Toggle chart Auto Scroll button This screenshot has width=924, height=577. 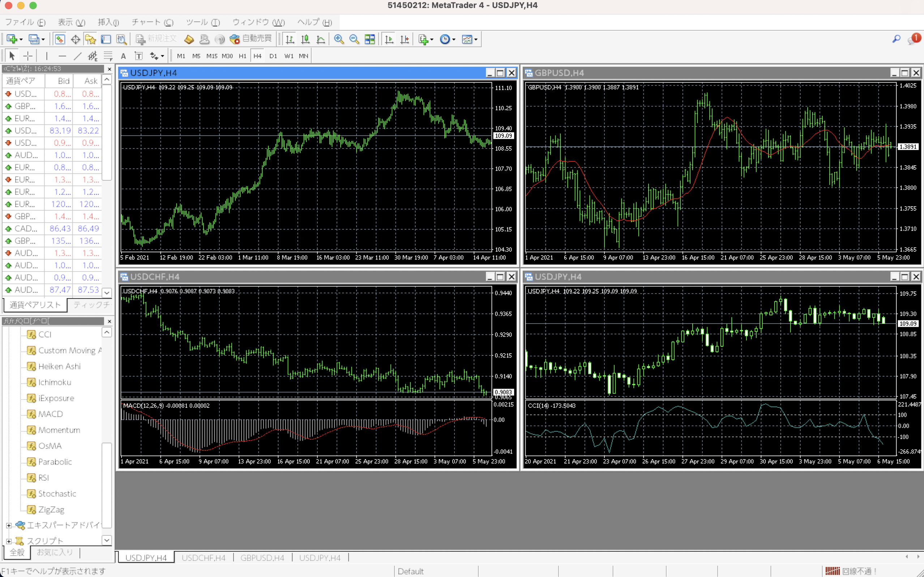point(389,39)
